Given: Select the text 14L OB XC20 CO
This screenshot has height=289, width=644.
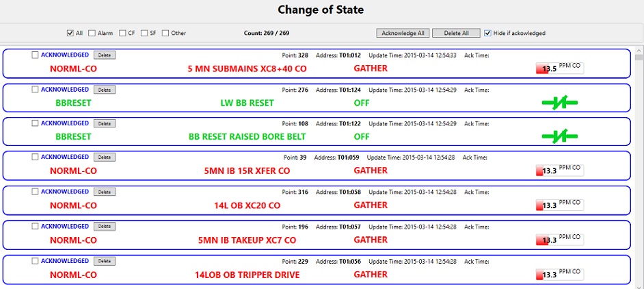Looking at the screenshot, I should 247,205.
